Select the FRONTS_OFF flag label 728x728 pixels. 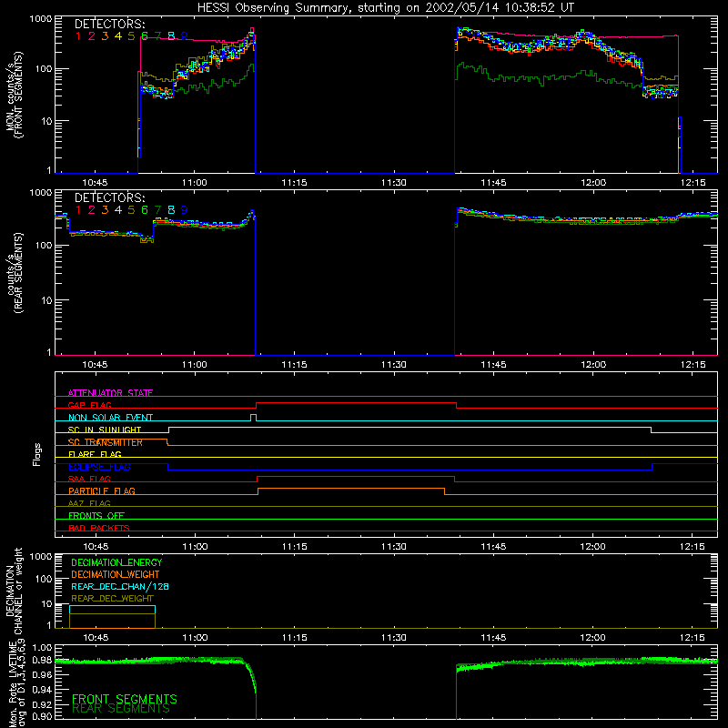coord(96,515)
